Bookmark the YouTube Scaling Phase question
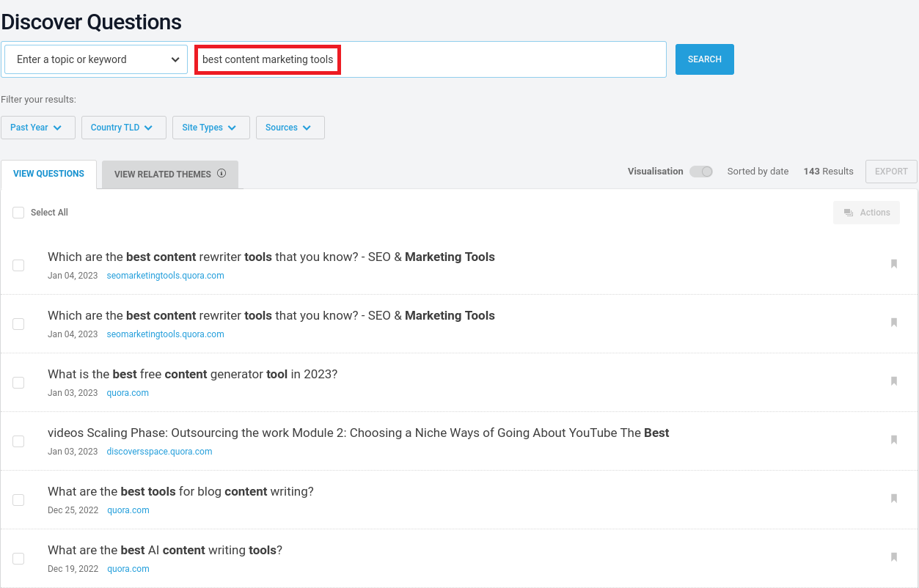The height and width of the screenshot is (588, 919). point(893,440)
